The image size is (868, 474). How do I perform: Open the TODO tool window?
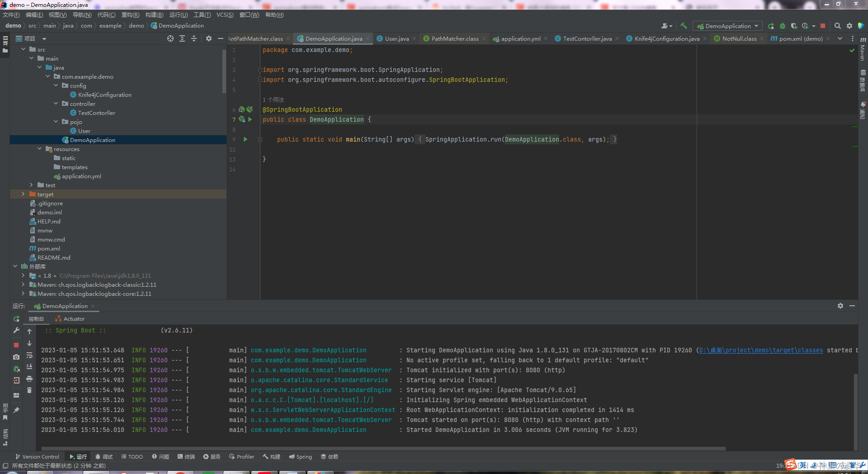(x=132, y=457)
